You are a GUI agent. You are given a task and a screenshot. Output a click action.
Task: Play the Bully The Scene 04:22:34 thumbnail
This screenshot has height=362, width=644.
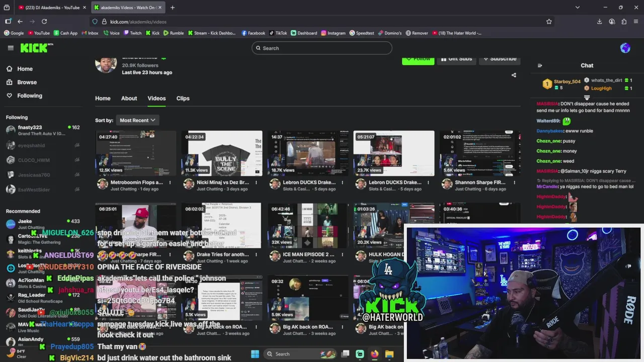tap(222, 153)
